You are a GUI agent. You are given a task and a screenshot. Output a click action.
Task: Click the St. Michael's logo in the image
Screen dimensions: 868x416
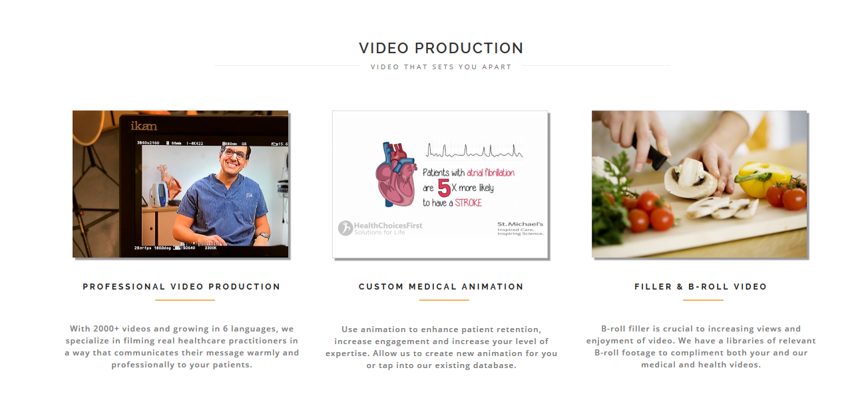point(521,228)
